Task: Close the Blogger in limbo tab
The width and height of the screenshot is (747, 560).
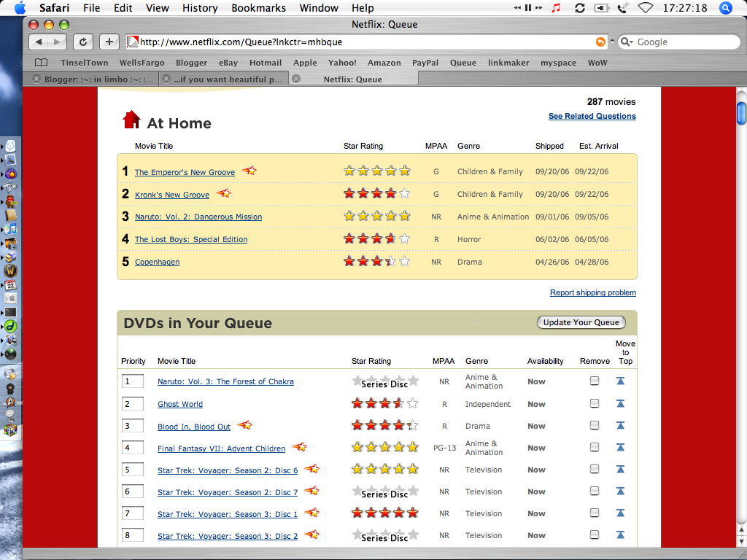Action: 35,79
